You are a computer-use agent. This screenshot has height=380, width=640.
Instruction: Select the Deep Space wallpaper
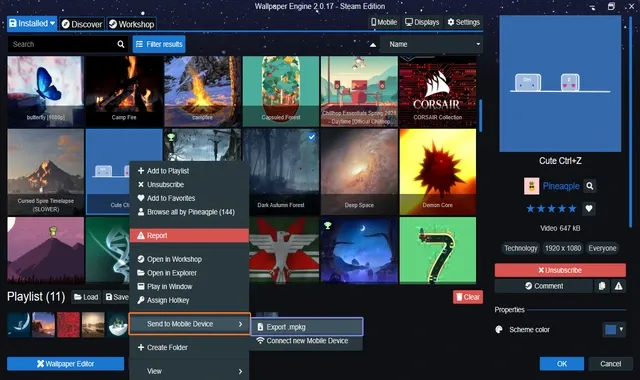(359, 172)
